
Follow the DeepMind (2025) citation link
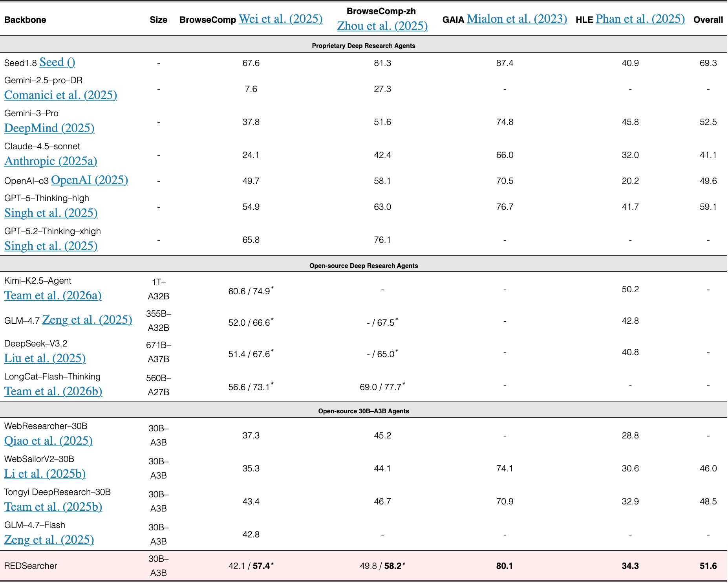49,128
